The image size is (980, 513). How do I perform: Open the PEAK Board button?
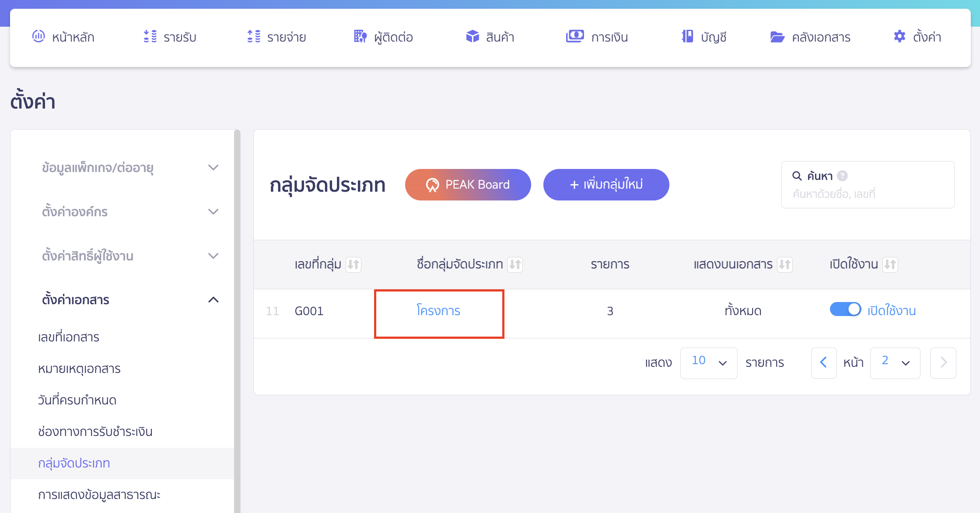[468, 185]
